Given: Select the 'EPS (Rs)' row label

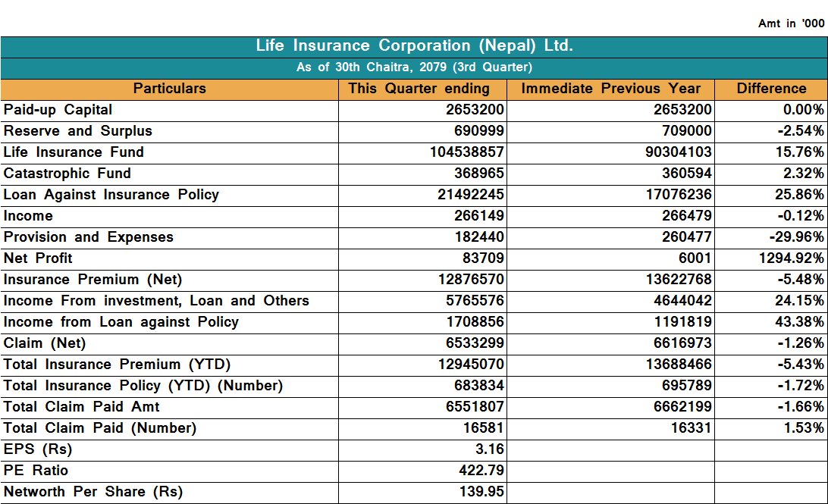Looking at the screenshot, I should point(38,449).
